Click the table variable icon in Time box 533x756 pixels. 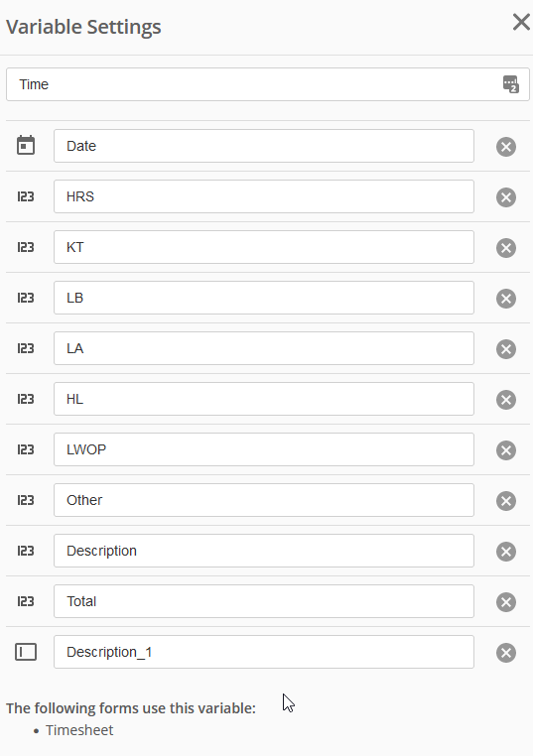511,84
